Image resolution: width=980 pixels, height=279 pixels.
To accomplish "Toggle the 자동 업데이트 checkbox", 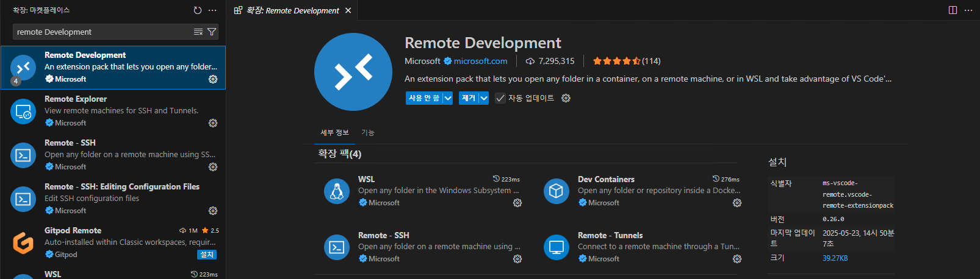I will pos(500,98).
